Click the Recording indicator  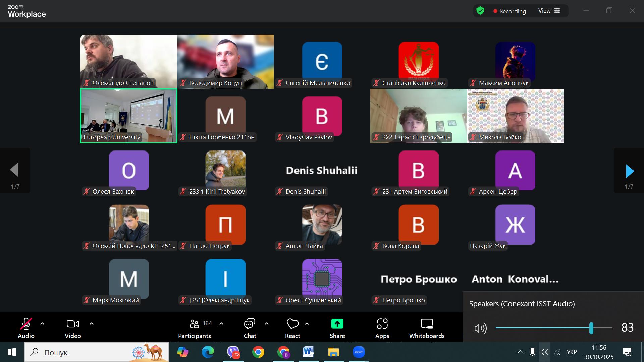tap(509, 11)
